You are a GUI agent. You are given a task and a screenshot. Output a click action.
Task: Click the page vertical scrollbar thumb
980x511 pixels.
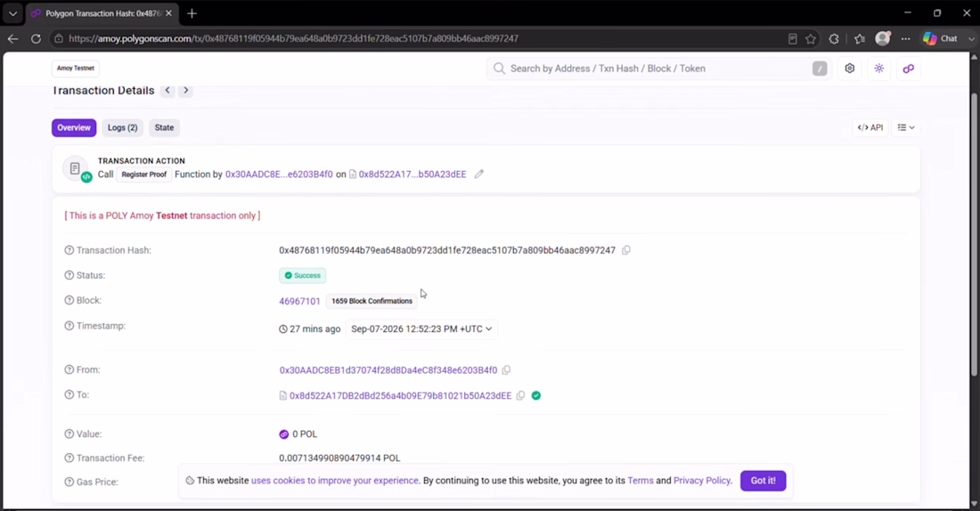point(974,234)
